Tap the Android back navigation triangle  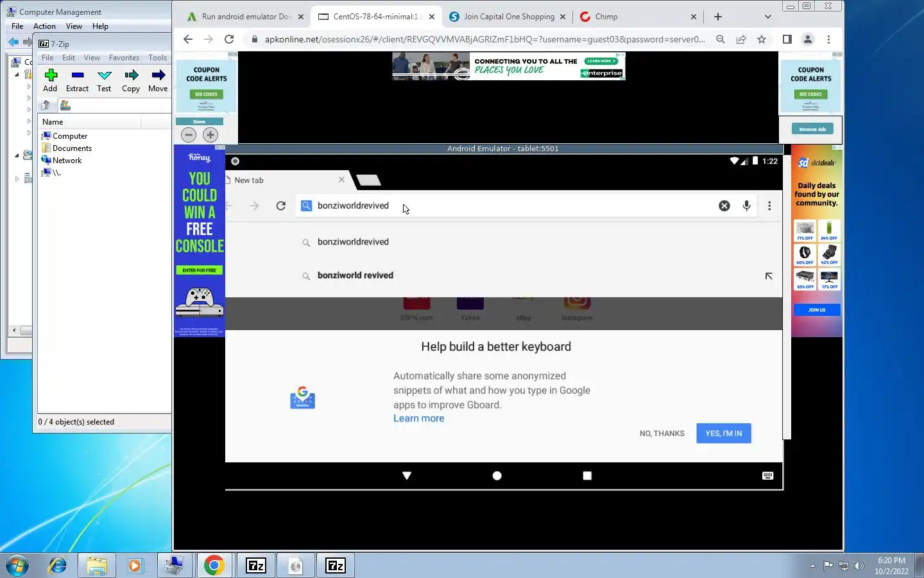tap(407, 476)
